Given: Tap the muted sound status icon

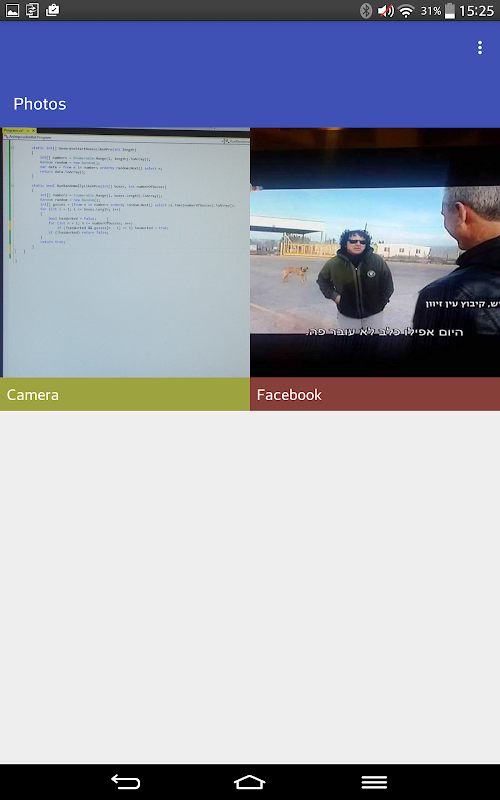Looking at the screenshot, I should point(386,11).
